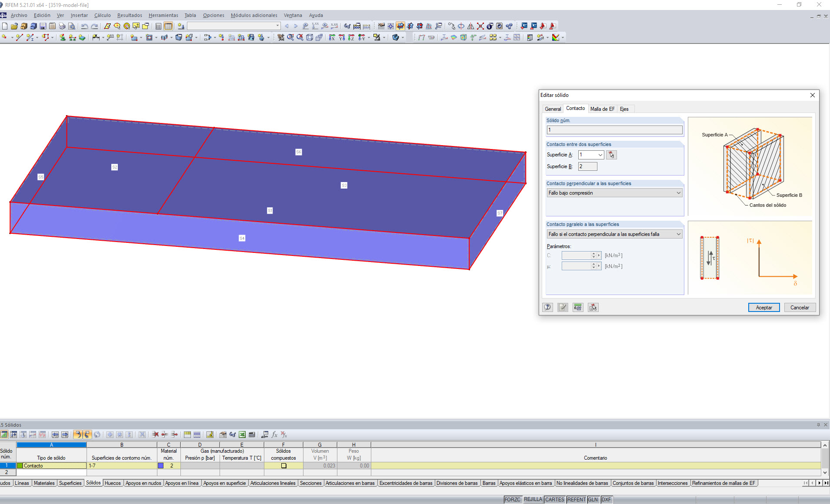The width and height of the screenshot is (830, 504).
Task: Open the Módulos adicionales menu
Action: pyautogui.click(x=254, y=15)
